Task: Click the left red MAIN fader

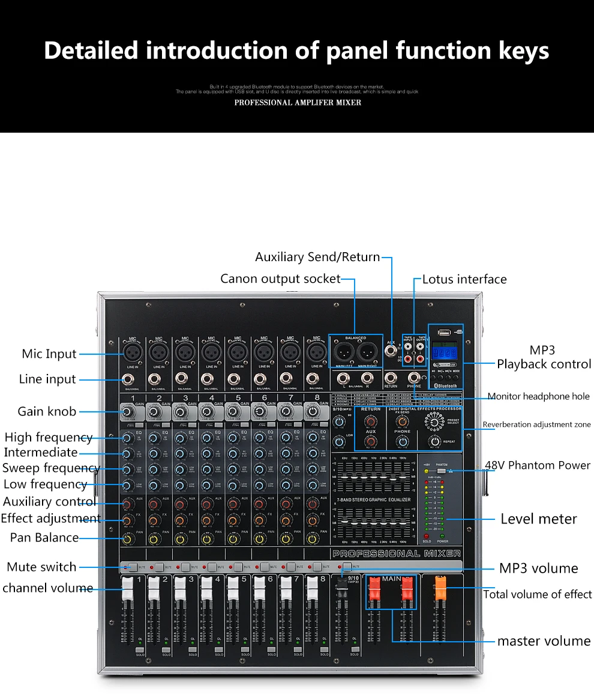Action: coord(375,589)
